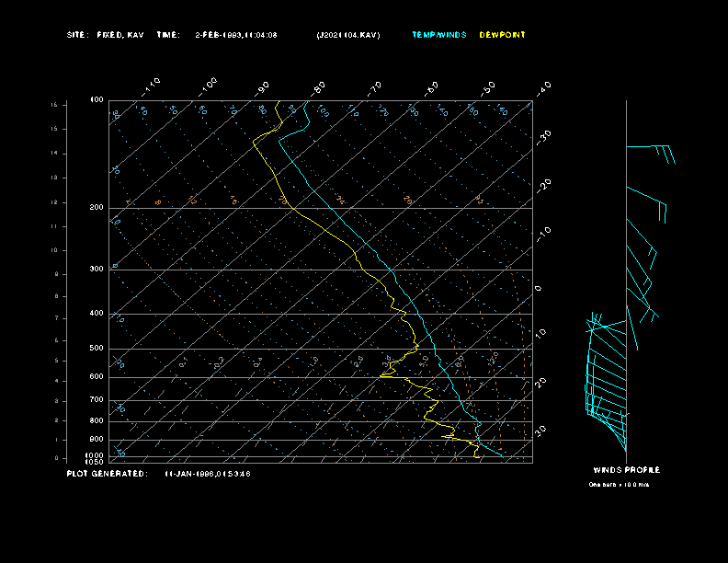The height and width of the screenshot is (563, 728).
Task: Click the 100 pressure level label at top
Action: tap(97, 99)
